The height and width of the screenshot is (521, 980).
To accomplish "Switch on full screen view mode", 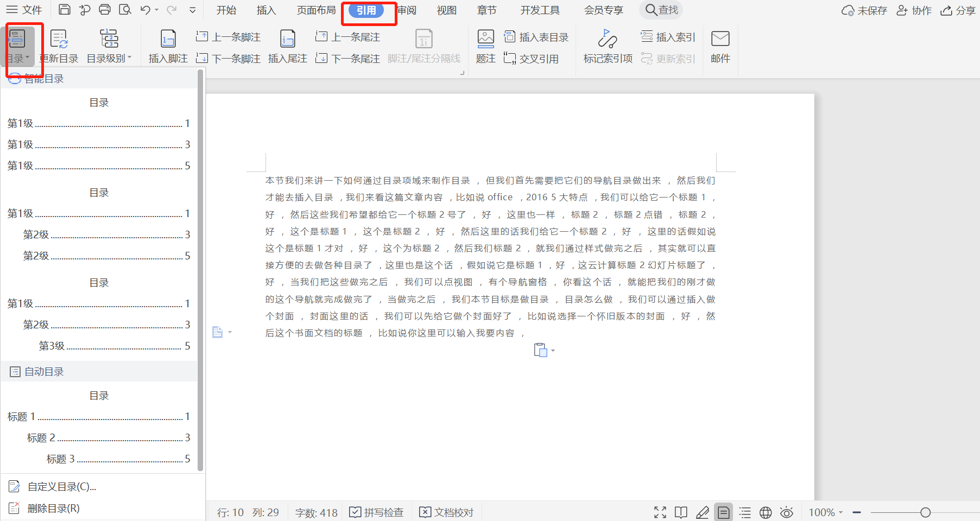I will click(x=660, y=512).
